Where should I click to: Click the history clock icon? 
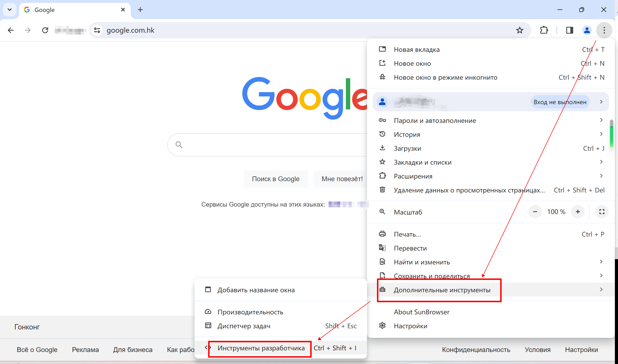pos(382,134)
